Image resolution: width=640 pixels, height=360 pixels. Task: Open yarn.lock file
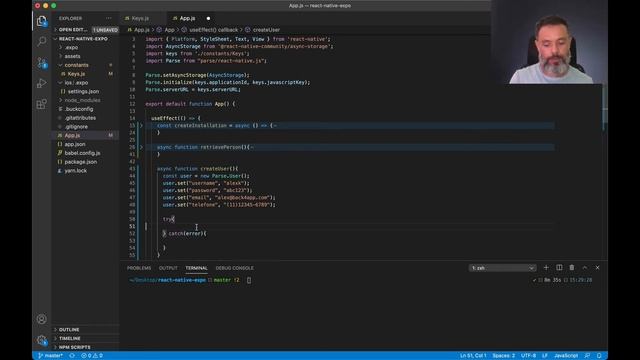coord(76,171)
